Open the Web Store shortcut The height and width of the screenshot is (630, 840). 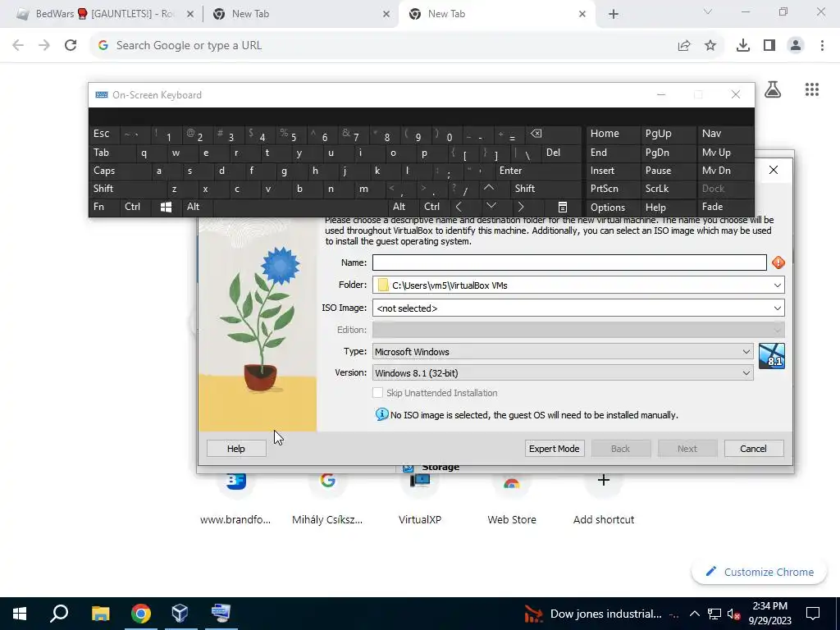(512, 500)
